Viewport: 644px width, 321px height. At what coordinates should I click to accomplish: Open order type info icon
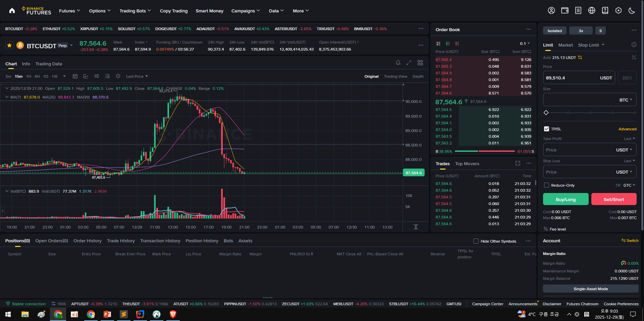tap(634, 45)
